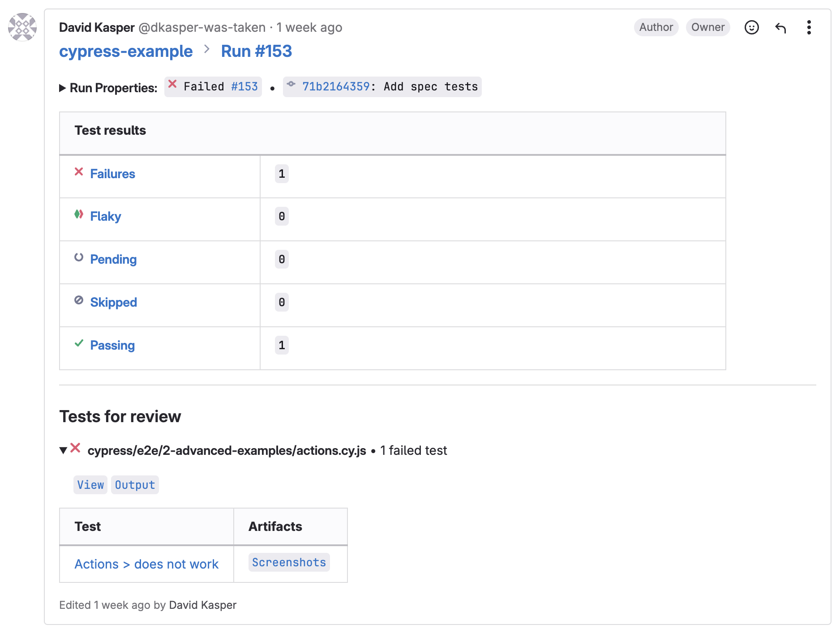Open the Run #153 link
Viewport: 840px width, 633px height.
click(257, 51)
